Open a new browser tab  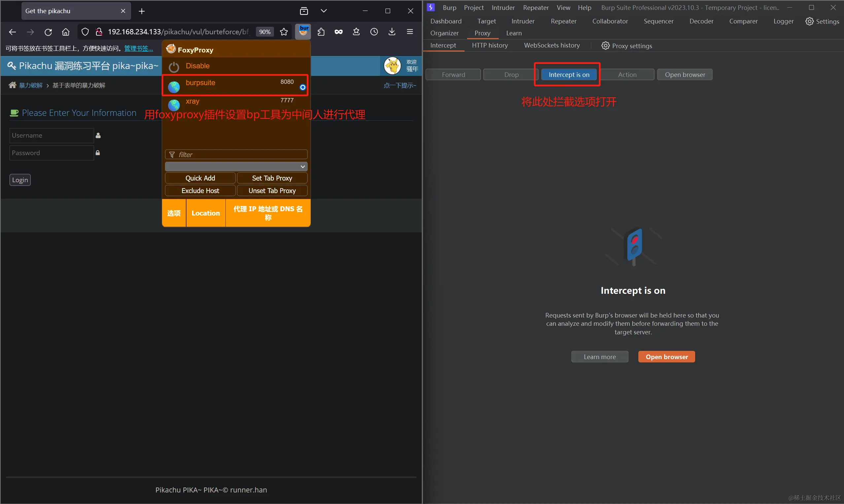pyautogui.click(x=142, y=11)
